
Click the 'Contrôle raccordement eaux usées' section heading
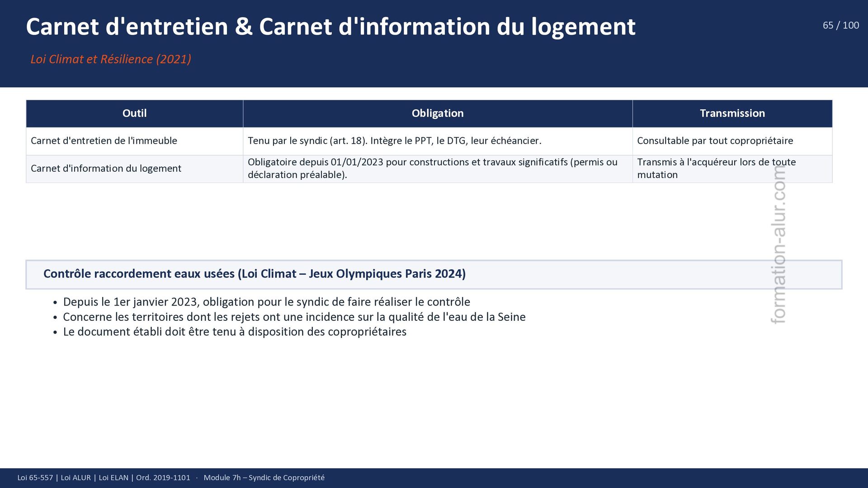(255, 274)
